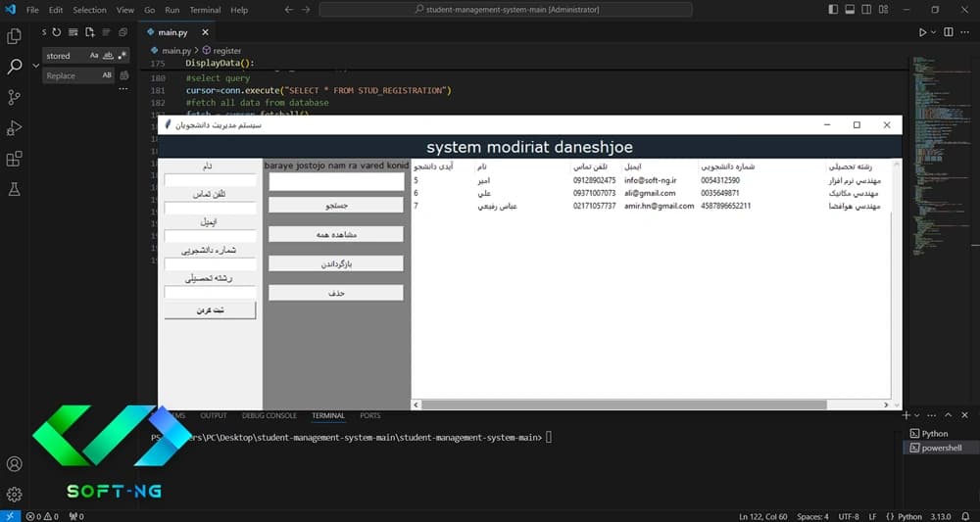Open Source Control view in activity bar

[x=14, y=97]
